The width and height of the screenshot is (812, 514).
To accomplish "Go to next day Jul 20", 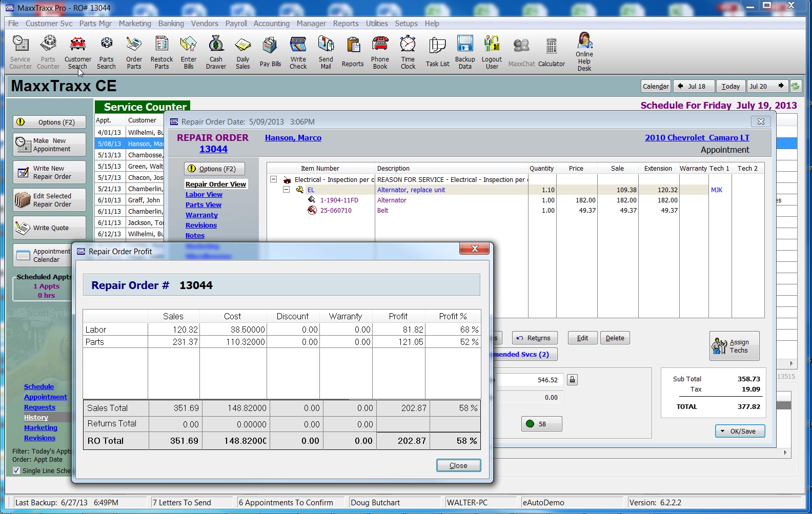I will point(767,86).
